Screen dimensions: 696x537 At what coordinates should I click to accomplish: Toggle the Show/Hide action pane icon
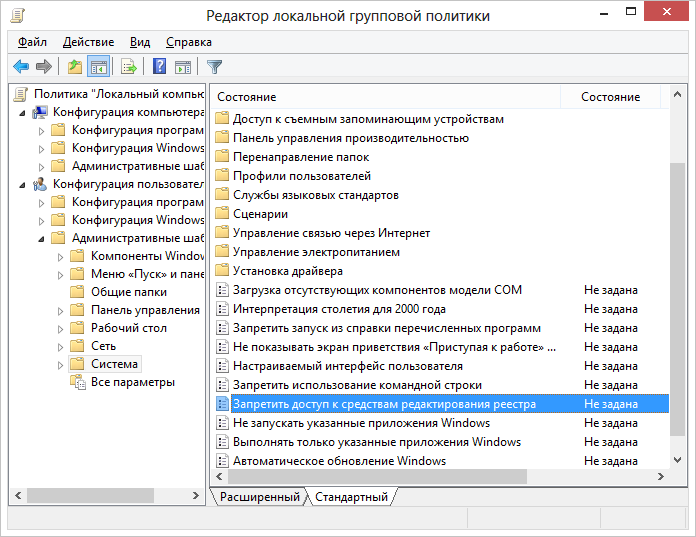click(x=183, y=67)
